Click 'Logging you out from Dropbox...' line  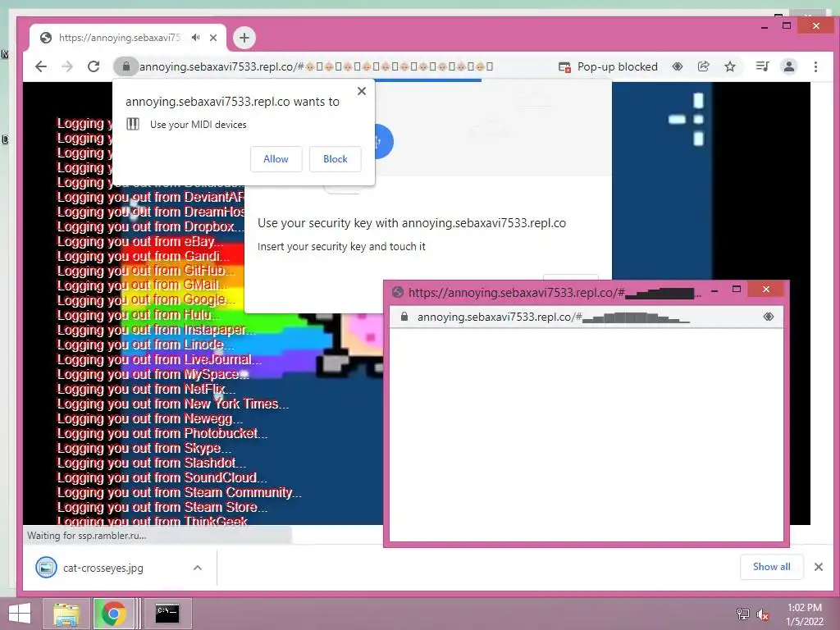click(x=149, y=226)
